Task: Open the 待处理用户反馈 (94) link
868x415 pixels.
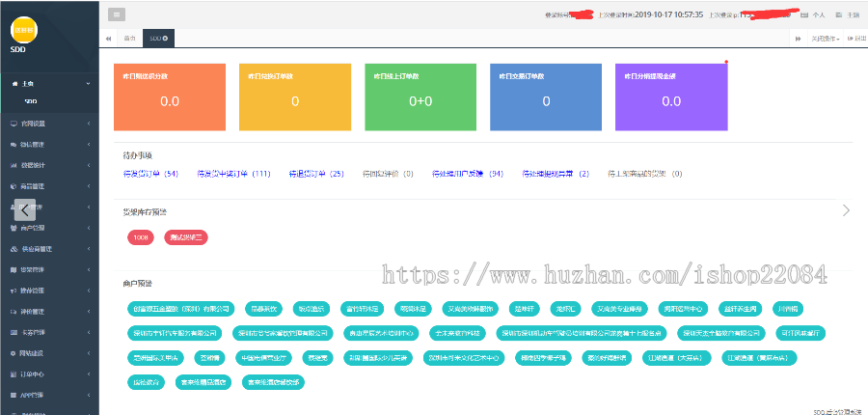Action: tap(467, 174)
